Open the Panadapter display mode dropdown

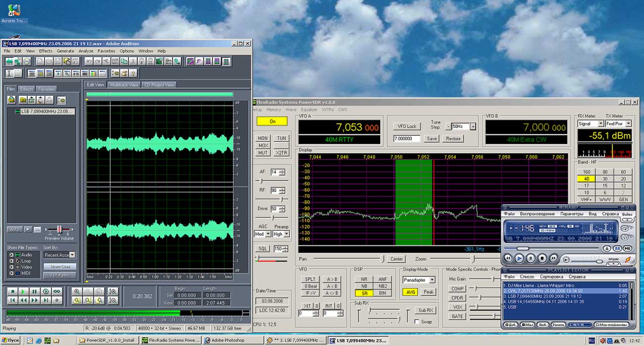tap(432, 280)
